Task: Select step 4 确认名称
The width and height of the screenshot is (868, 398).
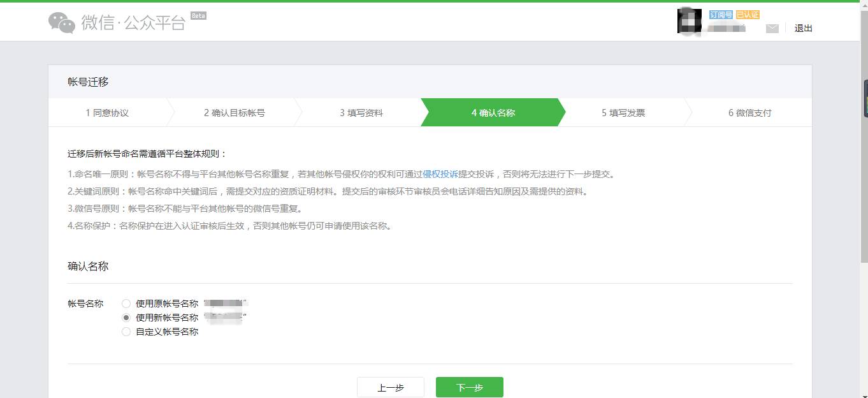Action: point(493,113)
